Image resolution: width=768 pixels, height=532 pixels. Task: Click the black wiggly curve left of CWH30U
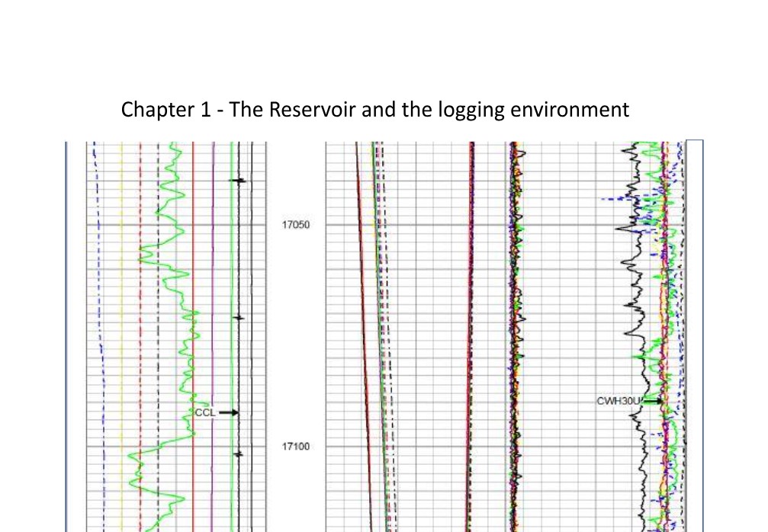tap(632, 305)
